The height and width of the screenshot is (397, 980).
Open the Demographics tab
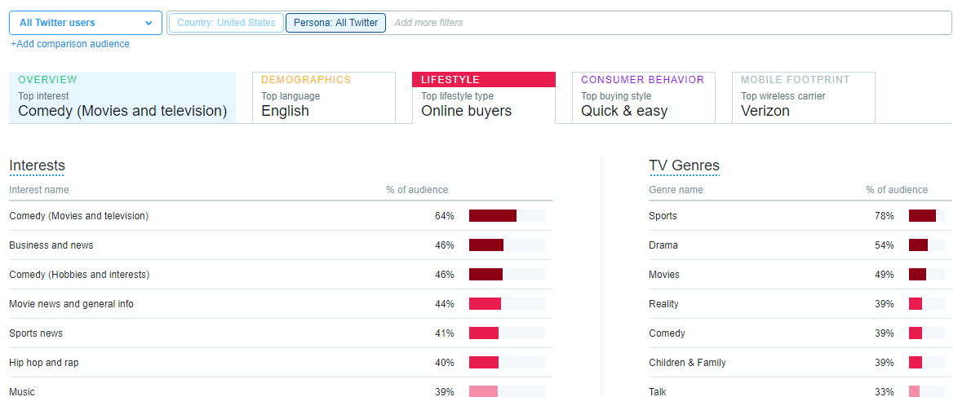323,98
